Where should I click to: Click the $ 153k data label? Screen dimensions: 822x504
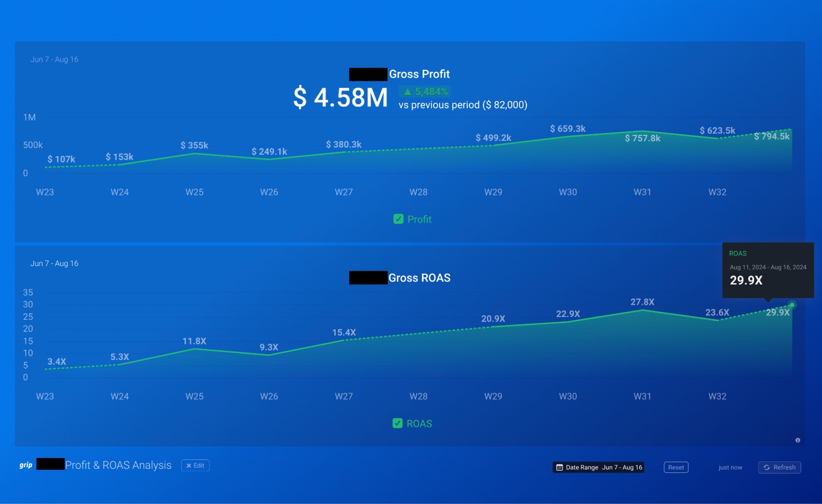click(x=119, y=157)
